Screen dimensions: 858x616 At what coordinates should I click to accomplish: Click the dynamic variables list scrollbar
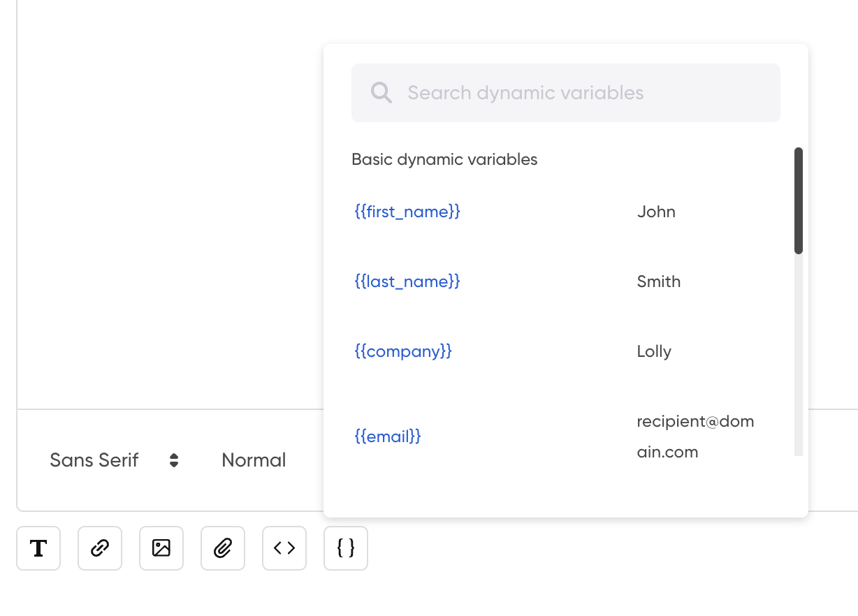click(x=799, y=201)
